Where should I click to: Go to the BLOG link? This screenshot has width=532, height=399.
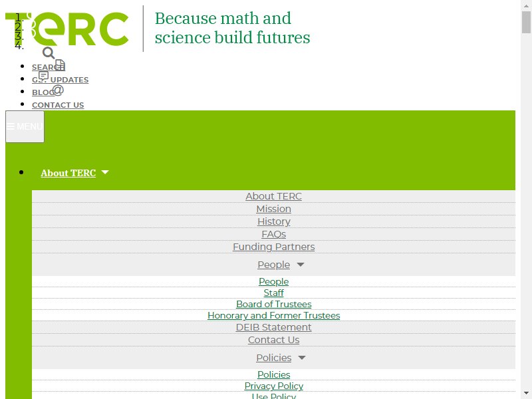(43, 92)
